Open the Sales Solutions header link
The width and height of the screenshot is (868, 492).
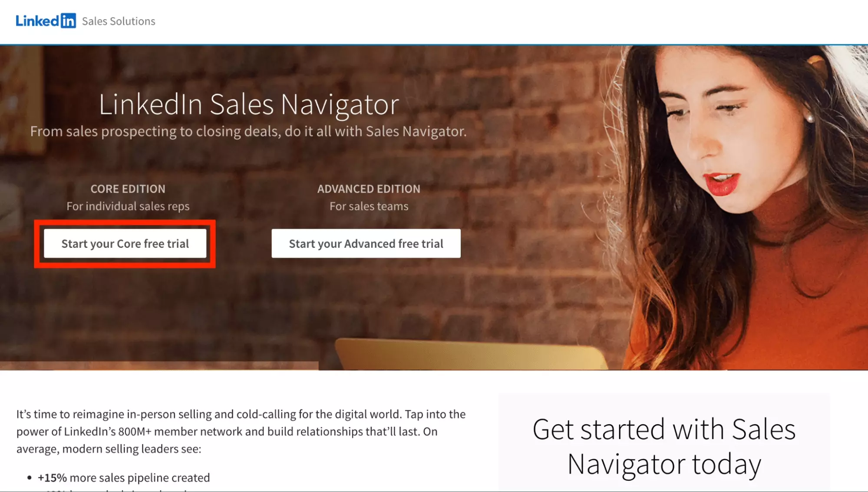119,21
